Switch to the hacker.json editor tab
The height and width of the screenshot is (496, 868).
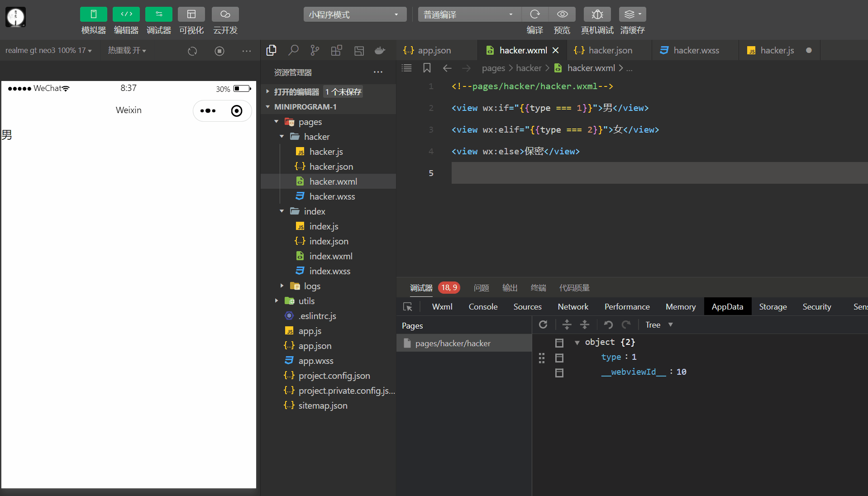point(610,50)
